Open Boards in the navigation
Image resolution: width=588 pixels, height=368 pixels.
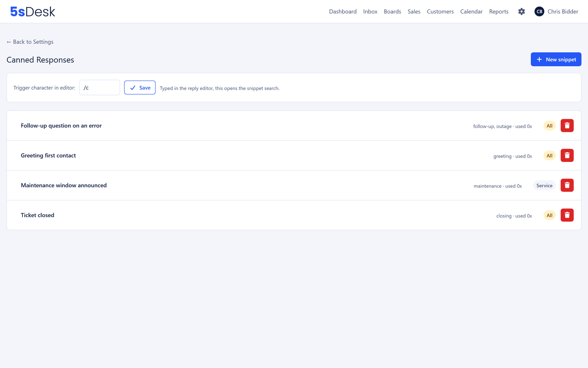pos(392,11)
